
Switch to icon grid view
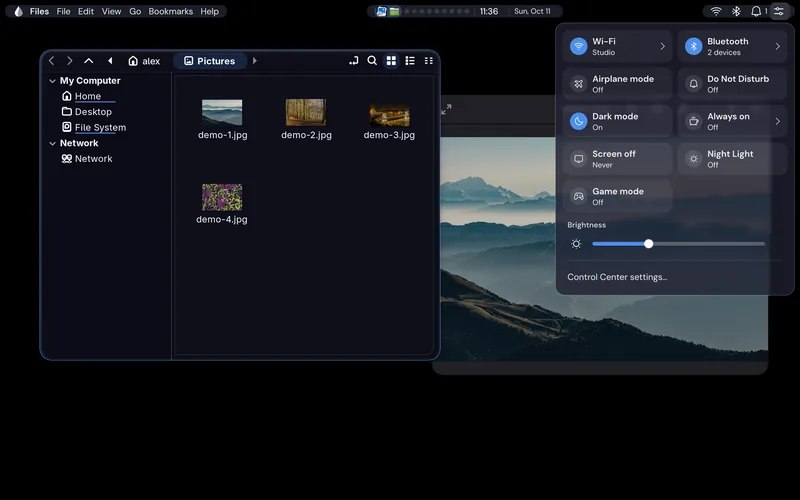pos(391,61)
